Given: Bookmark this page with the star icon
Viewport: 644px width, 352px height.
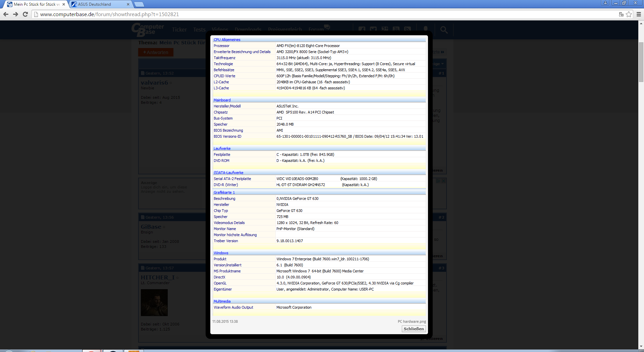Looking at the screenshot, I should click(629, 14).
